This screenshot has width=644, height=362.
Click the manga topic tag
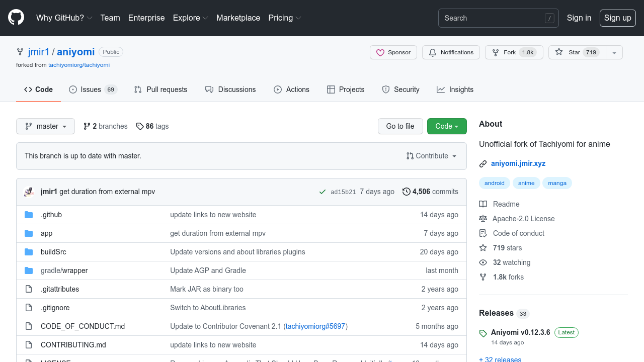tap(557, 183)
